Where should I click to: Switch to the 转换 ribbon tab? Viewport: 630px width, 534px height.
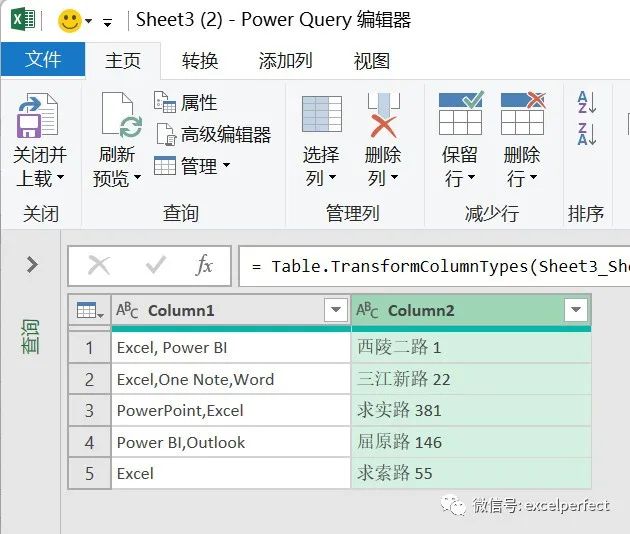tap(200, 61)
